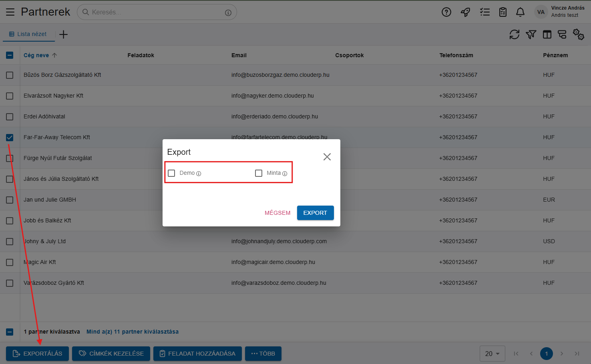Add a new view with plus icon
The height and width of the screenshot is (364, 591).
tap(63, 34)
